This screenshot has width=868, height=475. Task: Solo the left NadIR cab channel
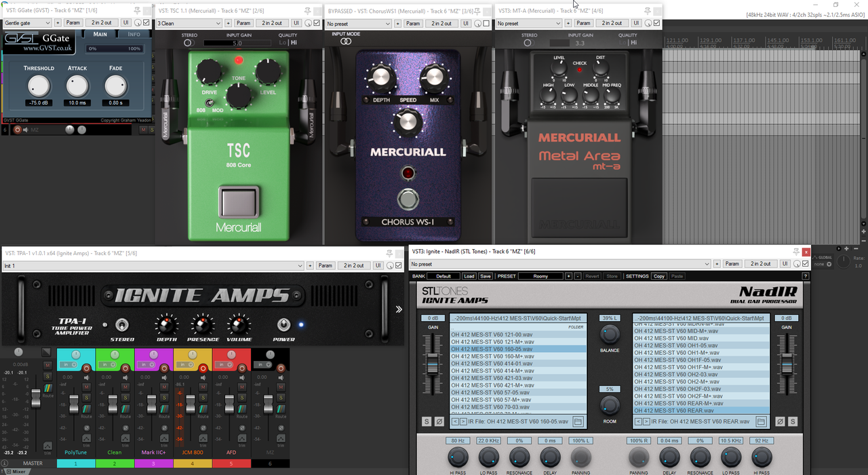pyautogui.click(x=427, y=421)
